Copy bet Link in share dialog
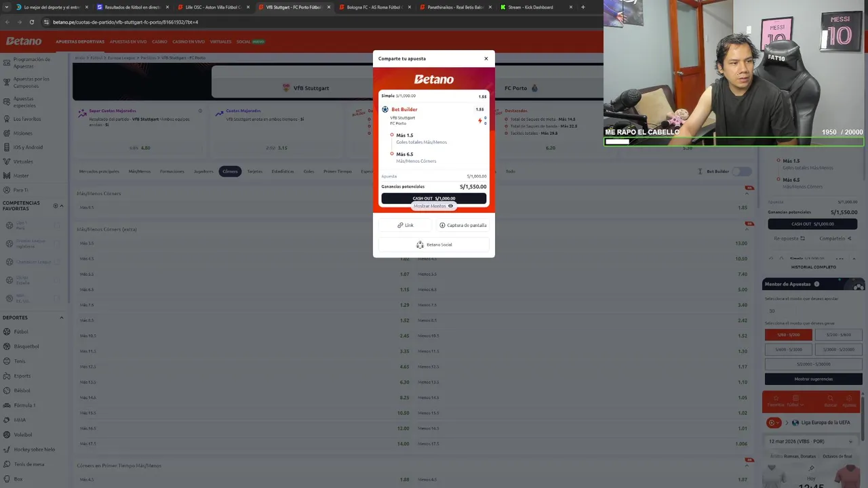 (x=406, y=225)
